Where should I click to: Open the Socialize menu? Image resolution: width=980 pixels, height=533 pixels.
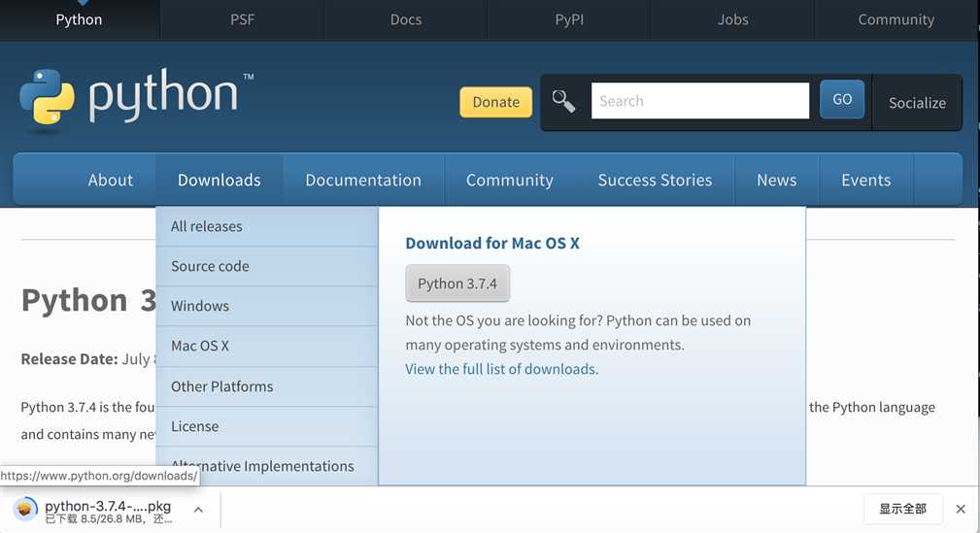tap(917, 103)
